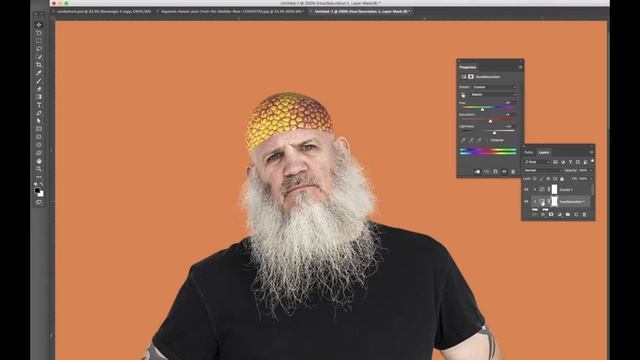Clip adjustment to layer below

tap(477, 172)
